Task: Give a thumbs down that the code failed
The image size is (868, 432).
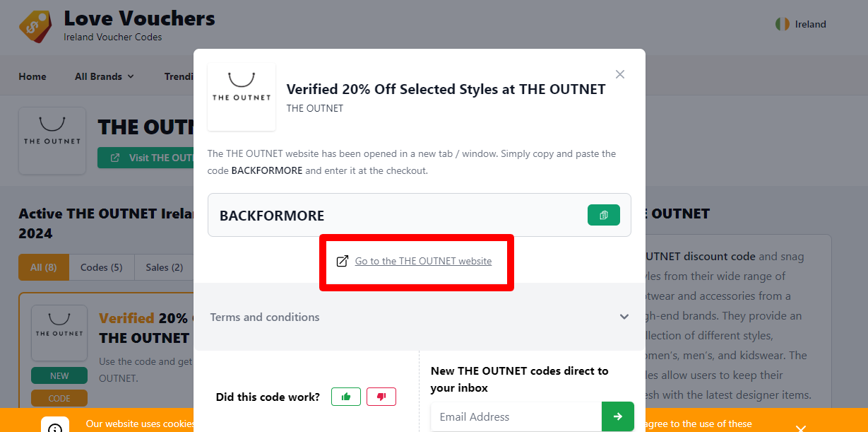Action: pos(381,397)
